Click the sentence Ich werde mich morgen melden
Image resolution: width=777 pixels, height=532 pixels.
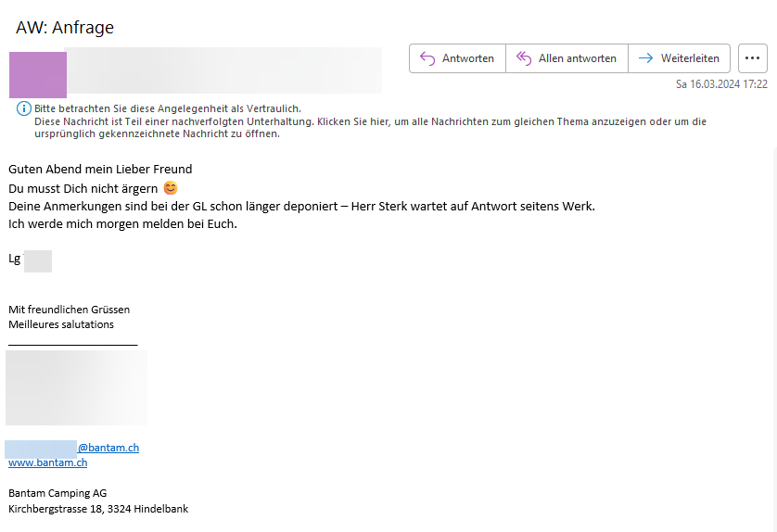click(122, 224)
